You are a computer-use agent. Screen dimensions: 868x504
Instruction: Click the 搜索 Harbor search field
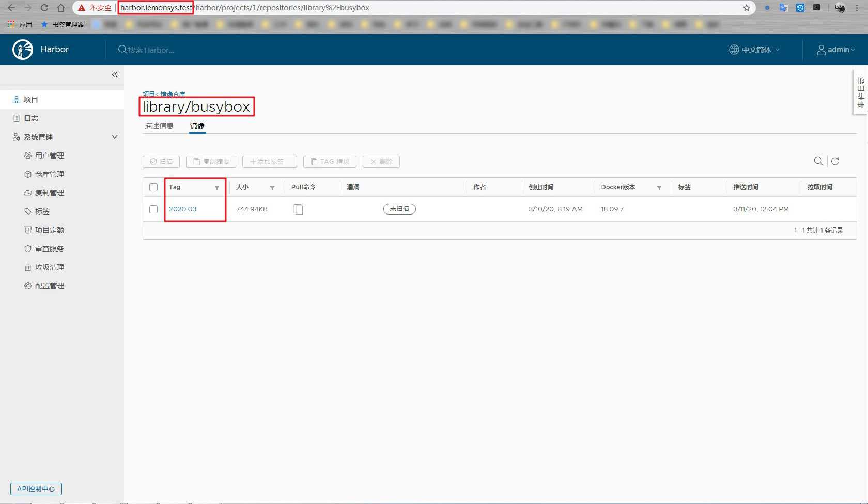(x=151, y=50)
